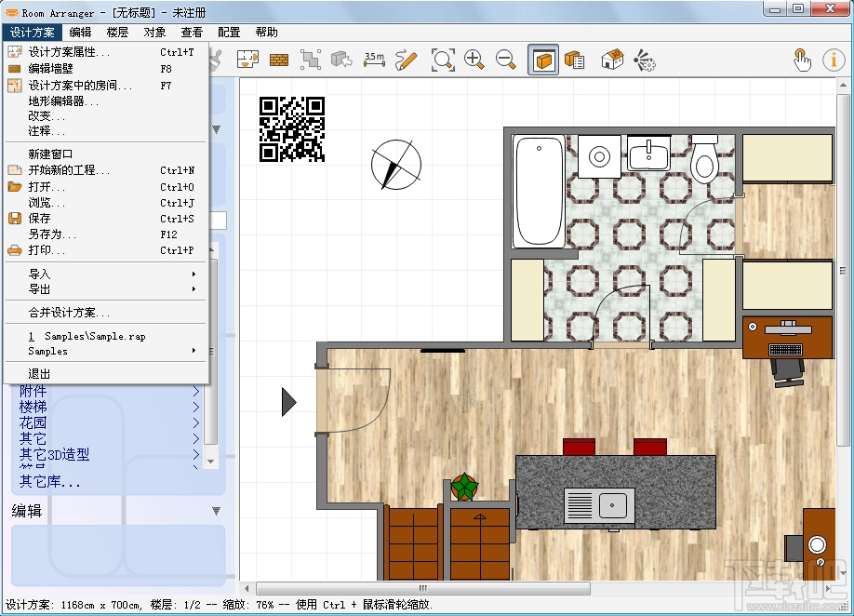This screenshot has height=616, width=854.
Task: Click the zoom out magnifier icon
Action: 506,60
